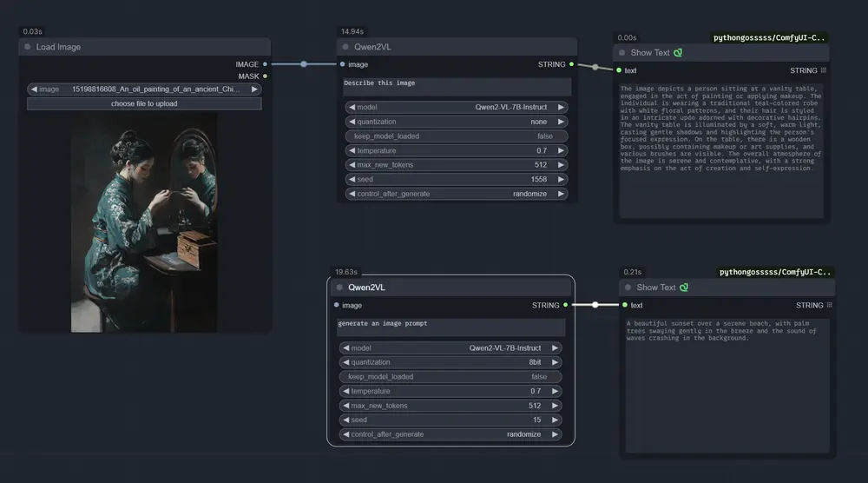Click the text input port on the Show Text node timed 0.21s
868x483 pixels.
tap(625, 305)
